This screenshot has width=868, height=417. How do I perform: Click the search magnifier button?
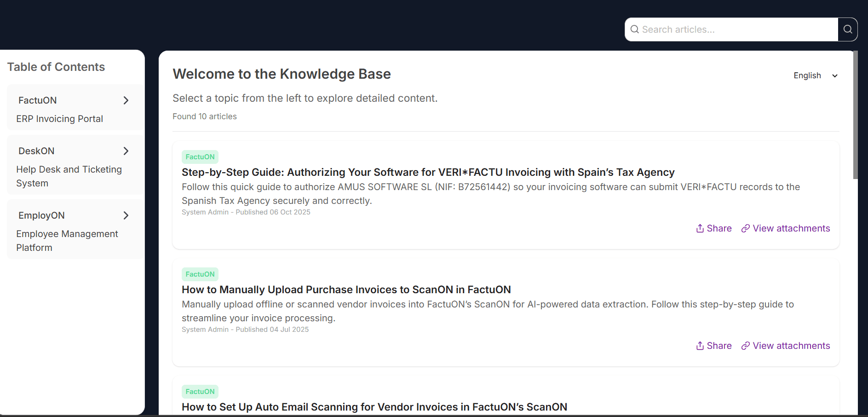click(x=847, y=29)
